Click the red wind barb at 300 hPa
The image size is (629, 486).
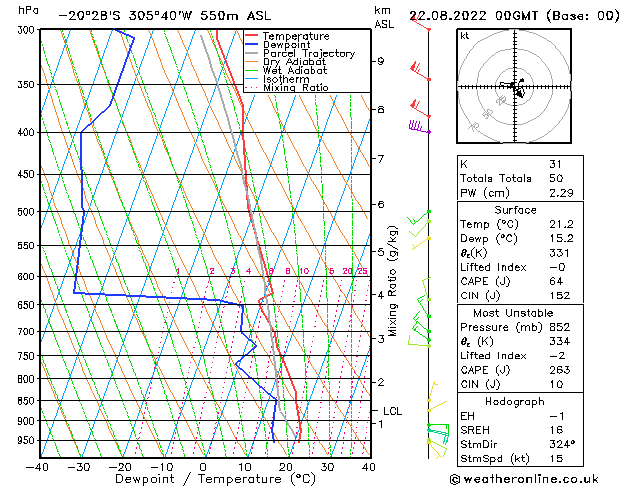click(x=420, y=22)
